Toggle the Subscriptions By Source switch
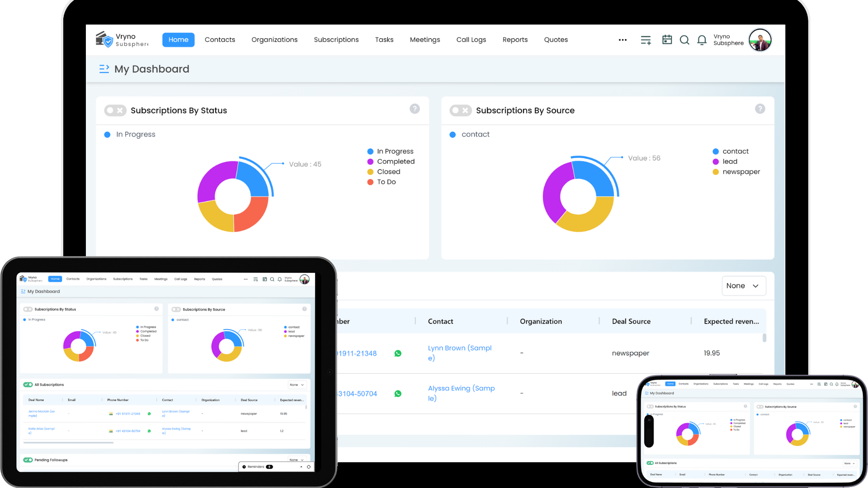This screenshot has width=868, height=488. [460, 110]
